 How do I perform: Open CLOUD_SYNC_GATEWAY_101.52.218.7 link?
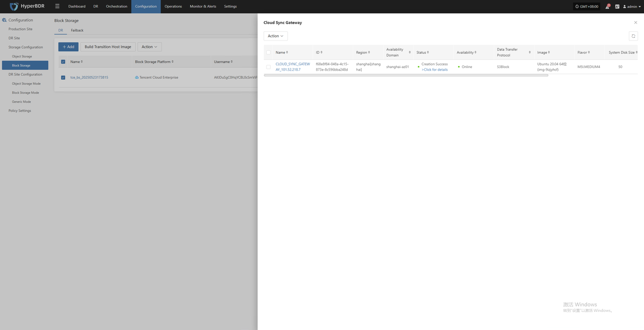pyautogui.click(x=293, y=67)
